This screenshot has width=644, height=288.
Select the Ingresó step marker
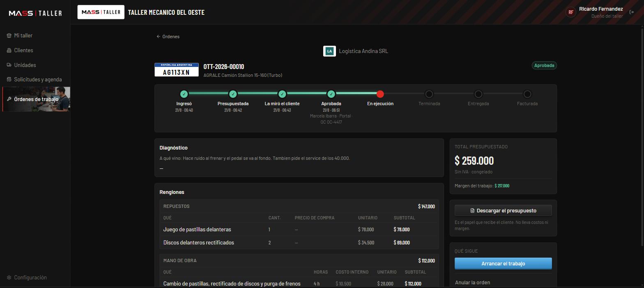(x=184, y=94)
